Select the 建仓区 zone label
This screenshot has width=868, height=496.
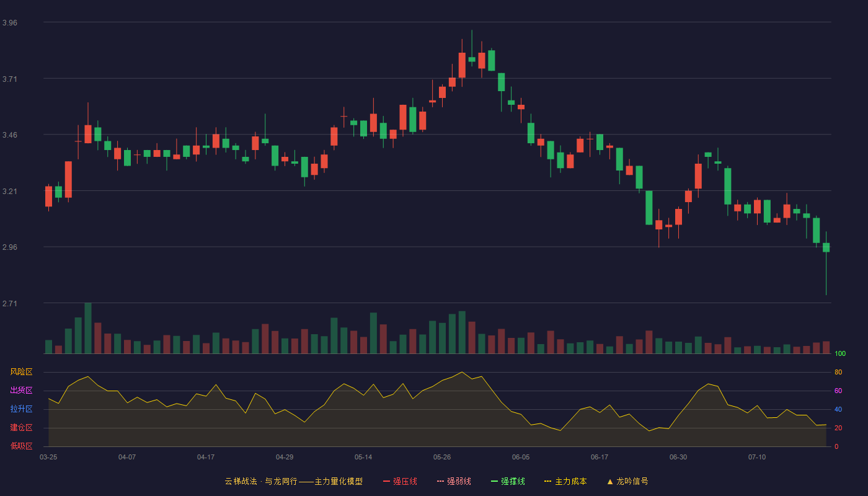(21, 428)
